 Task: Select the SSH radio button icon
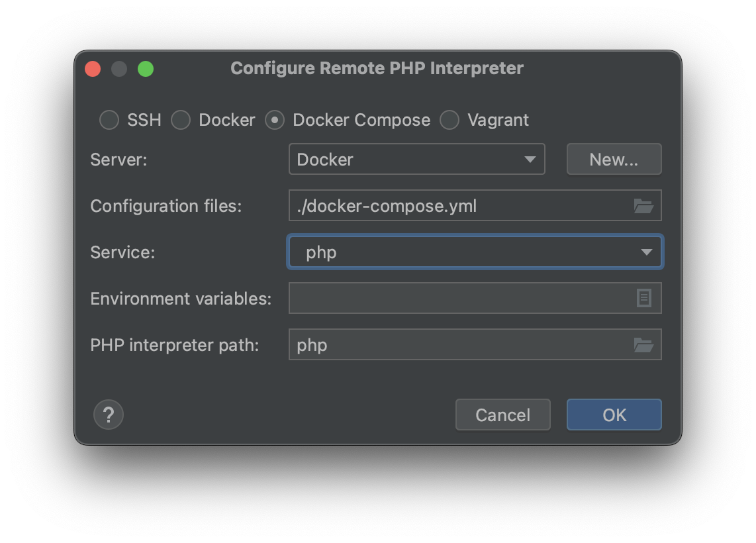(x=109, y=120)
